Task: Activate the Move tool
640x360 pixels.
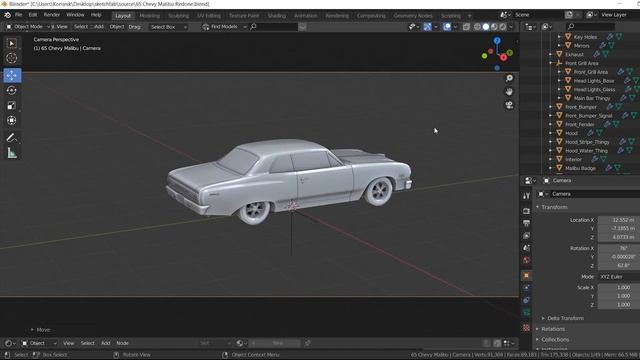Action: 12,75
